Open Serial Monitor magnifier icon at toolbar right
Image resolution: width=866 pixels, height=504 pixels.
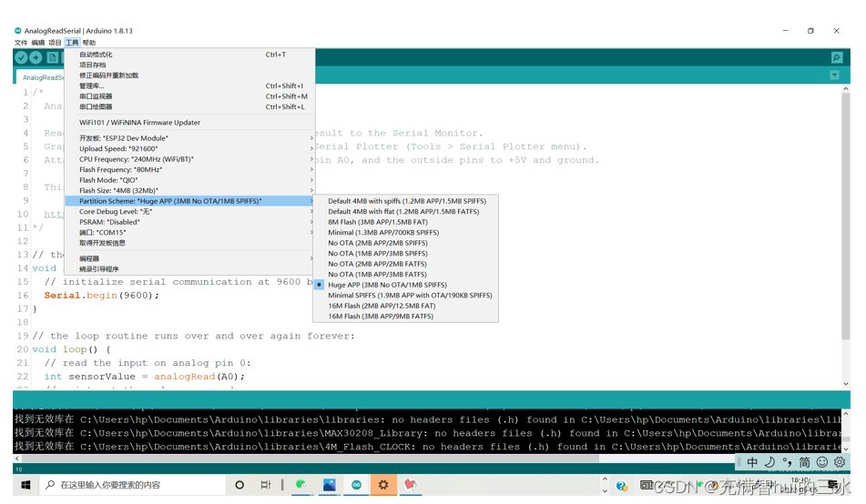pos(837,57)
